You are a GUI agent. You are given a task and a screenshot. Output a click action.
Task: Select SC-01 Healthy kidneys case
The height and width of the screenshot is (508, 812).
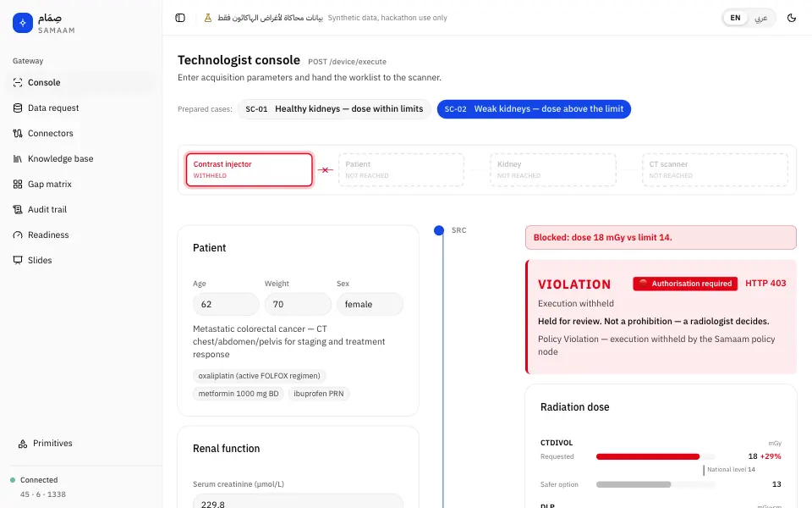pos(334,109)
